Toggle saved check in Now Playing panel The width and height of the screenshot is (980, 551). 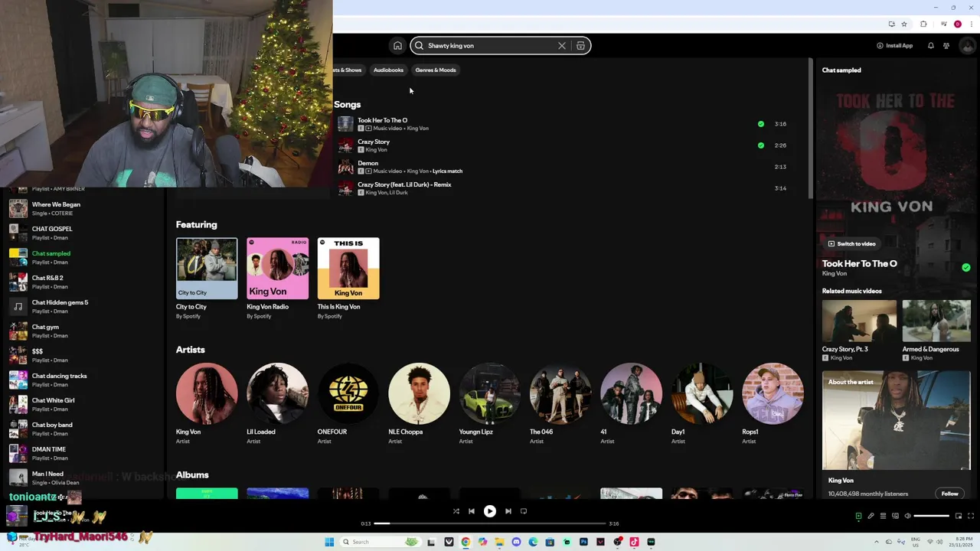(966, 268)
